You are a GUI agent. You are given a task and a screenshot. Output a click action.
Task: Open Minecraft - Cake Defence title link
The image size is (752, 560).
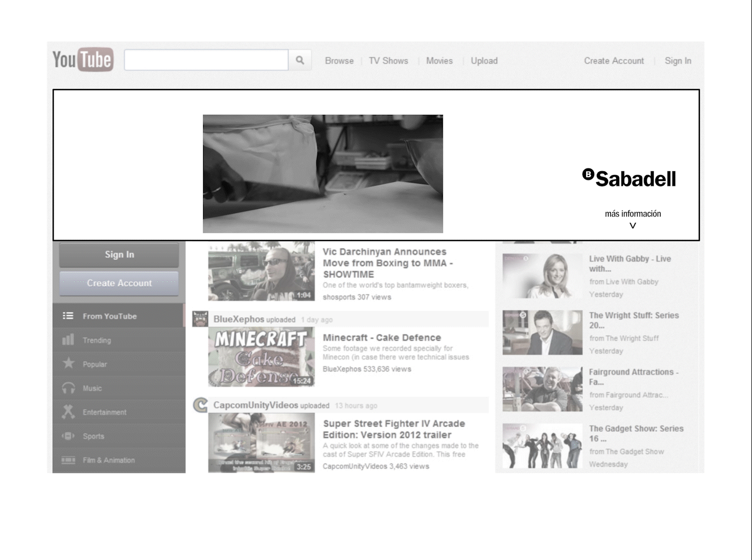pyautogui.click(x=382, y=338)
